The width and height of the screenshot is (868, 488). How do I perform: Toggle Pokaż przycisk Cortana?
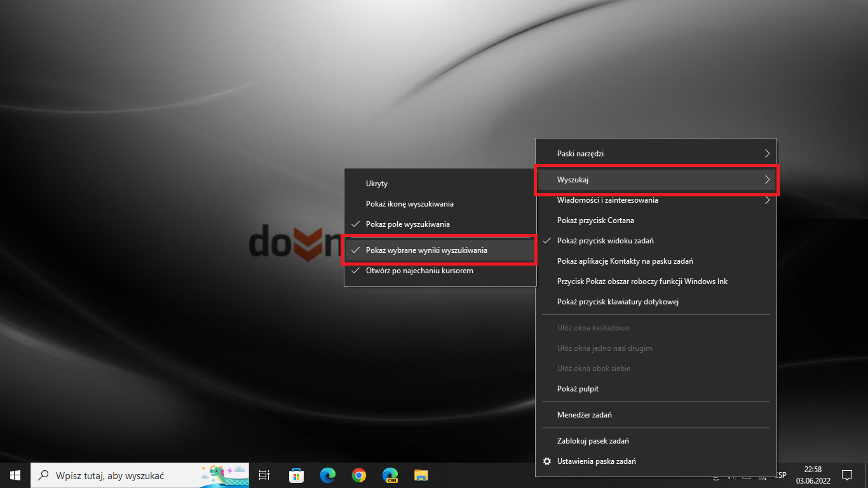pyautogui.click(x=656, y=220)
